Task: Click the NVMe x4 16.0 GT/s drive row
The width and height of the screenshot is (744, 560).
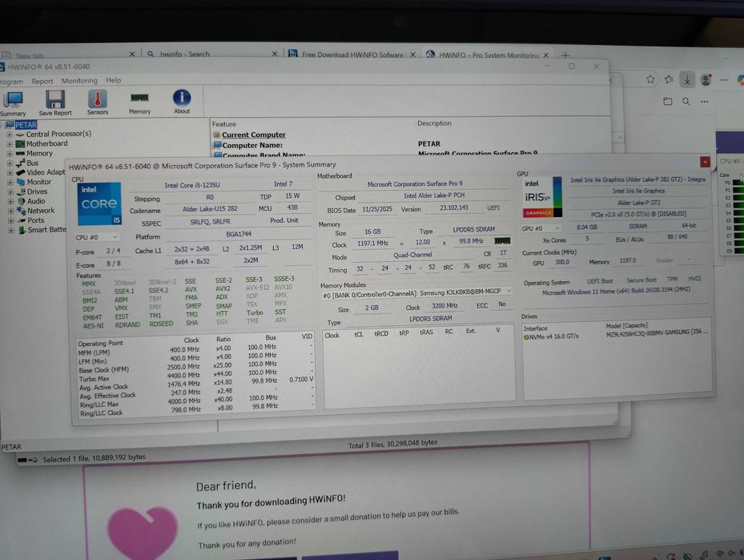Action: click(615, 336)
